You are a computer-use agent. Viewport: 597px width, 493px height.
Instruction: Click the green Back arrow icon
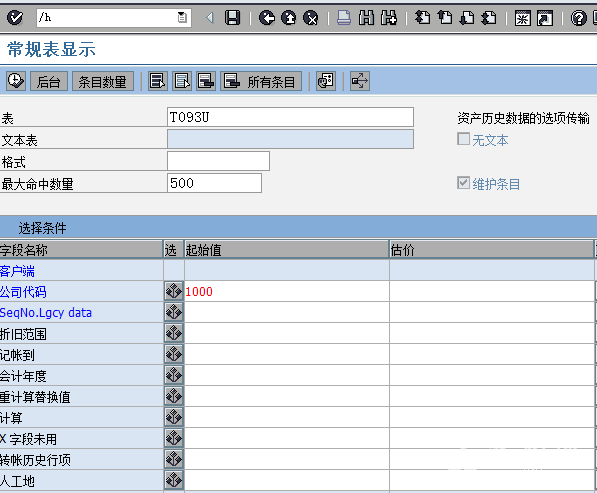[x=267, y=18]
